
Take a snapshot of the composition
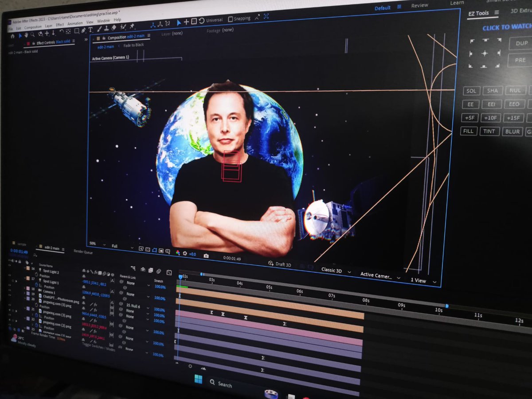[207, 254]
